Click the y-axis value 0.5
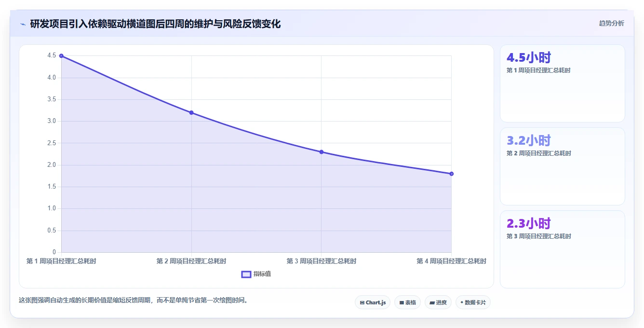 click(52, 231)
